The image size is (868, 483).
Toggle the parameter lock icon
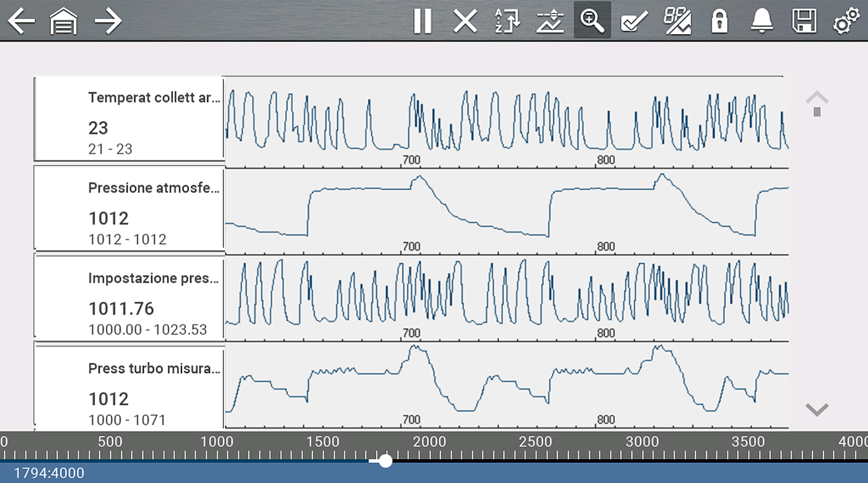pyautogui.click(x=719, y=21)
